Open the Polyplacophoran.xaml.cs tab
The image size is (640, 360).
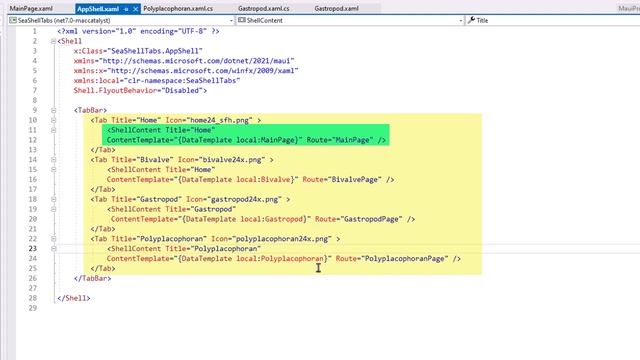pos(178,9)
